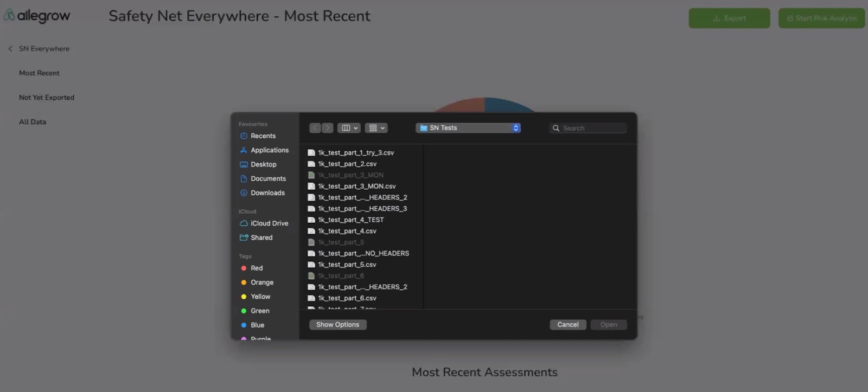The image size is (868, 392).
Task: Click the Recents clock icon
Action: (244, 136)
